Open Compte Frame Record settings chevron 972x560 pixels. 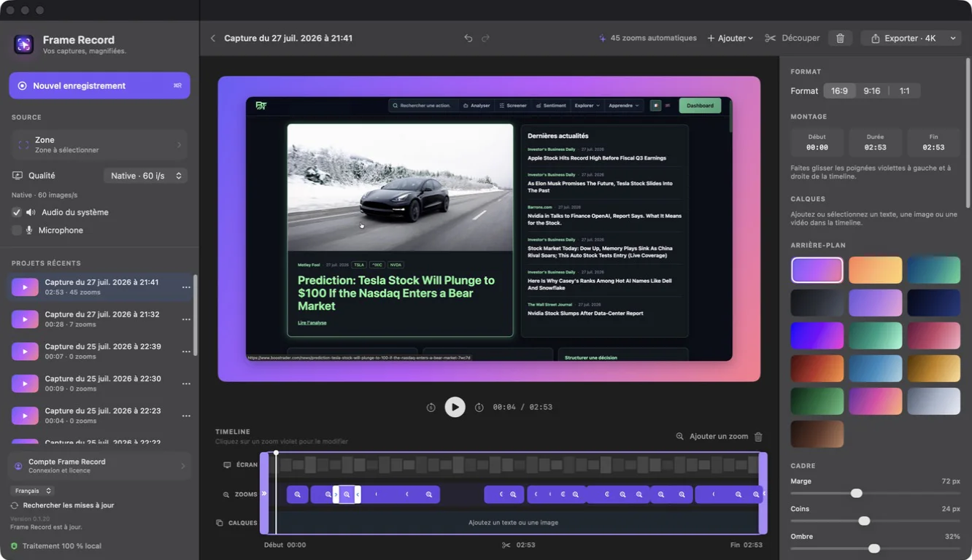click(x=182, y=466)
